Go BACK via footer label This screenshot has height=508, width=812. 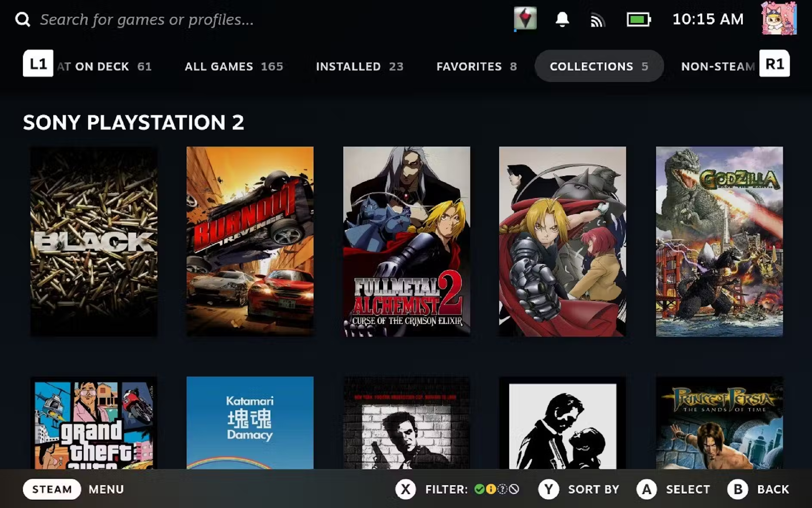[x=773, y=489]
